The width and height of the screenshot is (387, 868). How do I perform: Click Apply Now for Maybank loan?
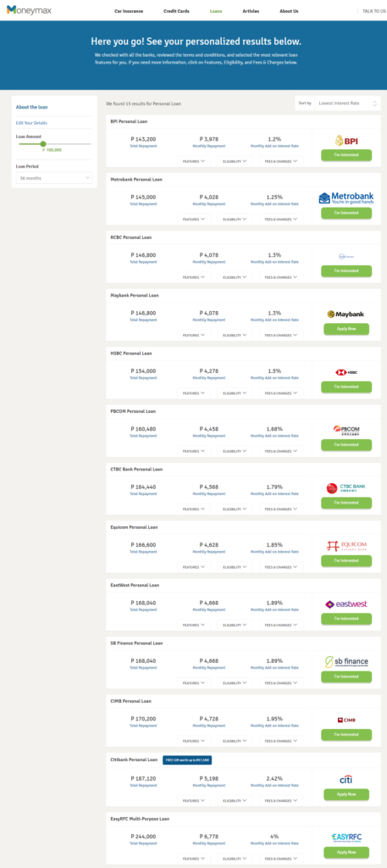click(x=346, y=329)
